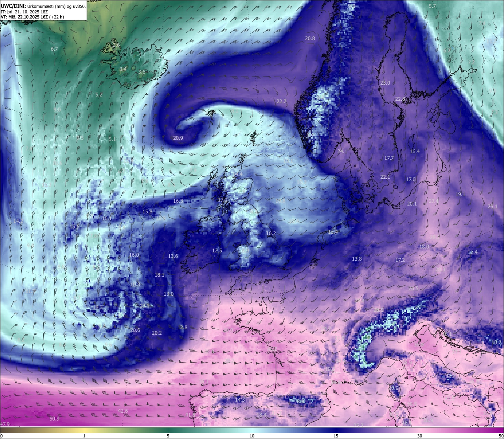Screen dimensions: 504x439
Task: Click the value 25.1 at the right edge
Action: [493, 207]
